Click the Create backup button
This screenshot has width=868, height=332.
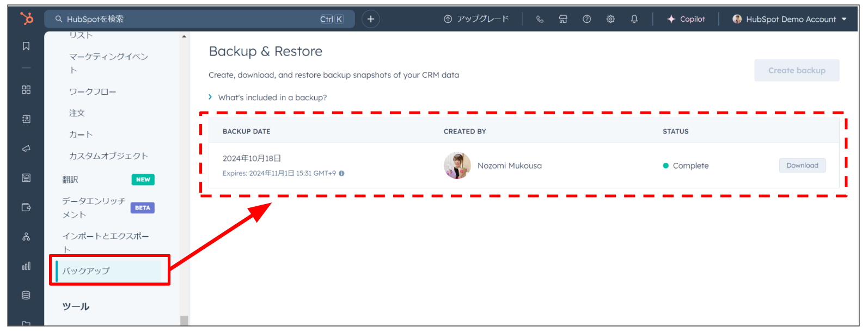point(797,70)
